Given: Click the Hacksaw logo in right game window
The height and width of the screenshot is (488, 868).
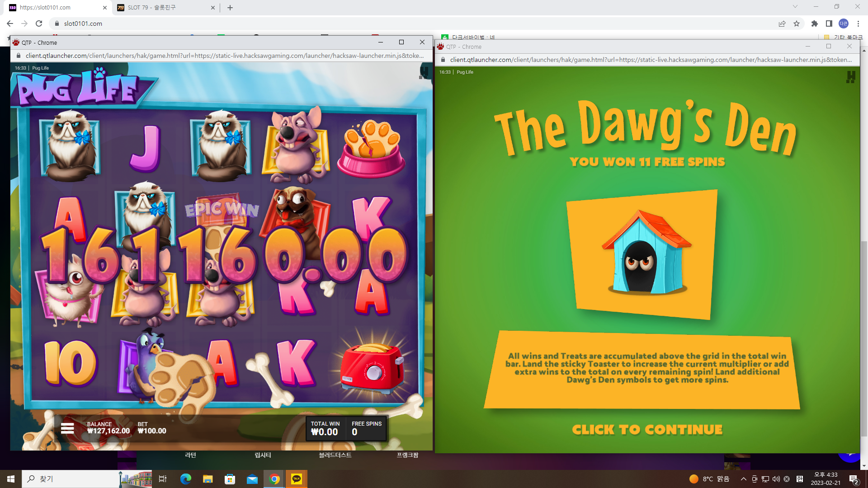Looking at the screenshot, I should point(851,77).
